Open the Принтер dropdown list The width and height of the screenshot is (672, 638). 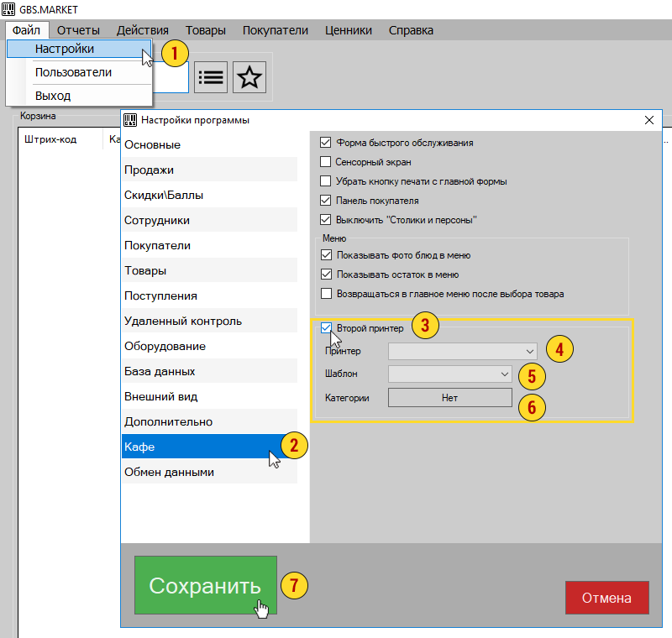pyautogui.click(x=463, y=351)
